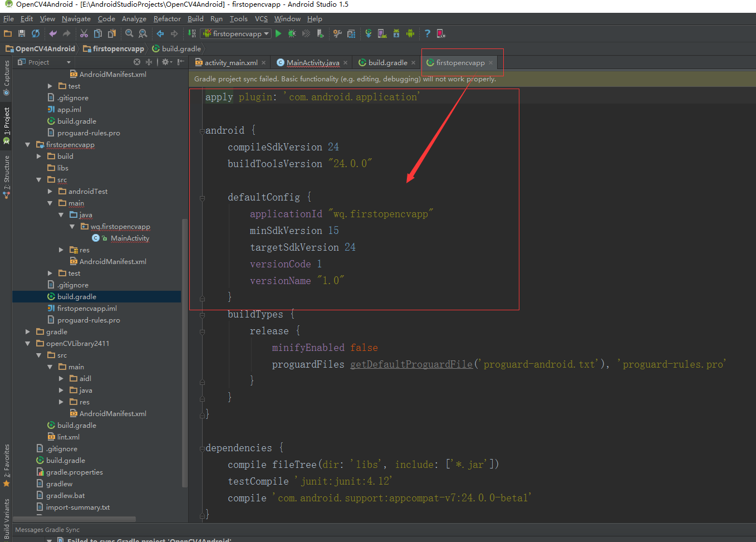Select gradle.properties in project tree

[74, 472]
